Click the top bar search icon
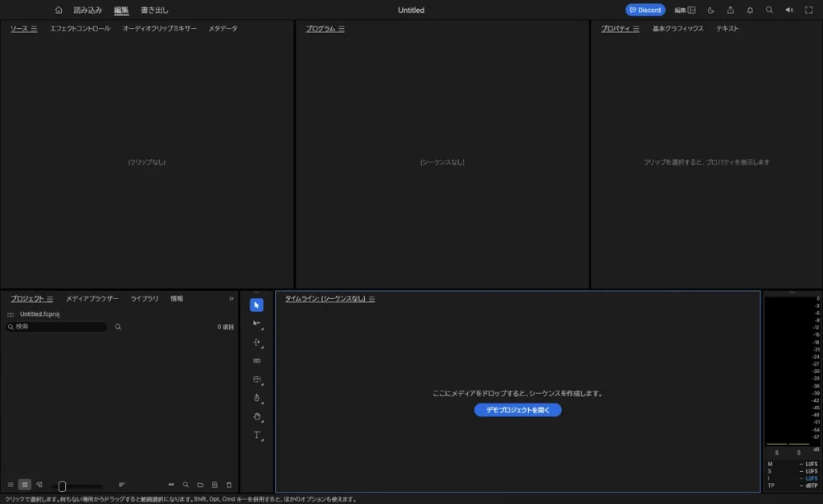 coord(769,10)
